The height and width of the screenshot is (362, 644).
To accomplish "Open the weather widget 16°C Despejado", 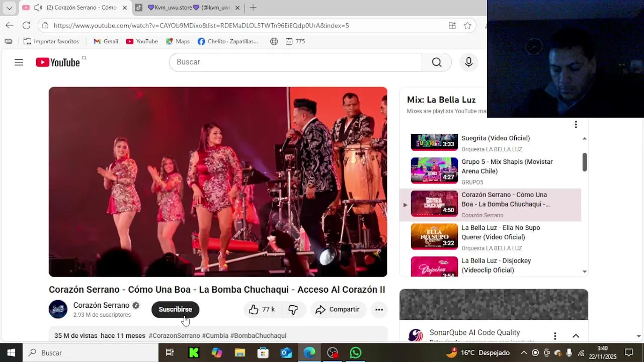I will point(478,353).
